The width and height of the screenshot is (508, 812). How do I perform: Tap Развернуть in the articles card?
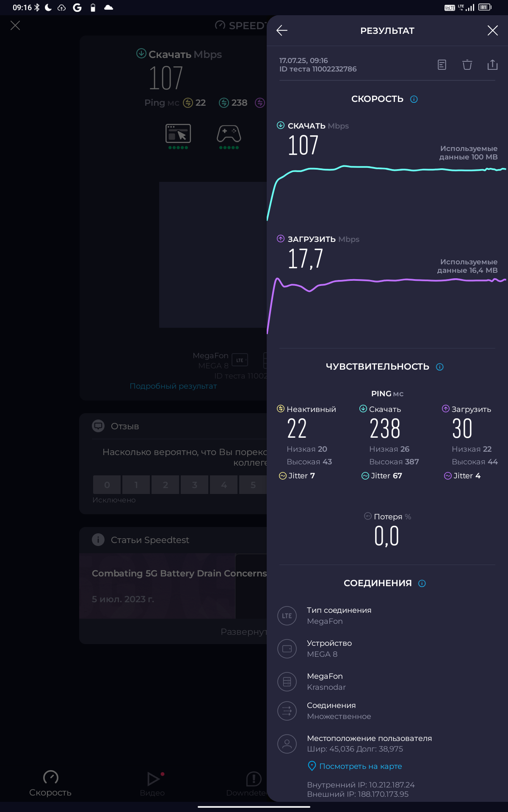click(x=244, y=632)
